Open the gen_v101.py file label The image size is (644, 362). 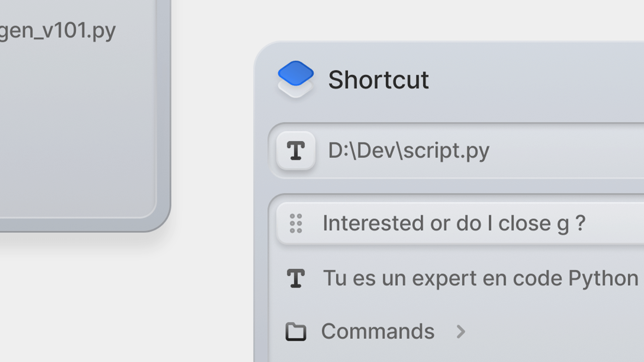click(x=58, y=31)
